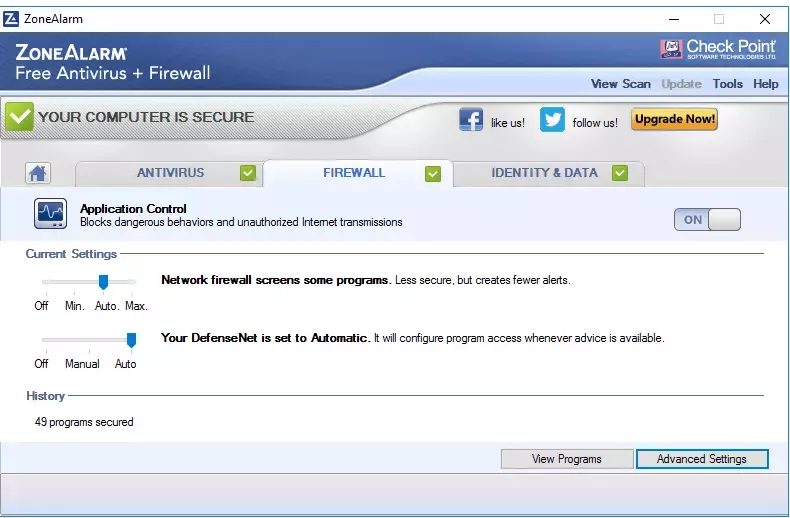Select the Firewall tab
790x518 pixels.
click(x=358, y=173)
